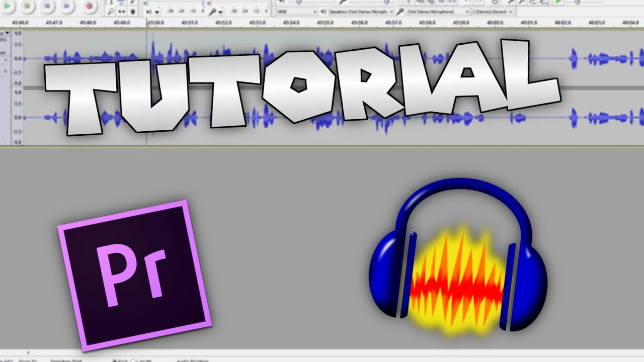This screenshot has height=362, width=644.
Task: Click the microphone icon beside the input device
Action: pos(399,12)
